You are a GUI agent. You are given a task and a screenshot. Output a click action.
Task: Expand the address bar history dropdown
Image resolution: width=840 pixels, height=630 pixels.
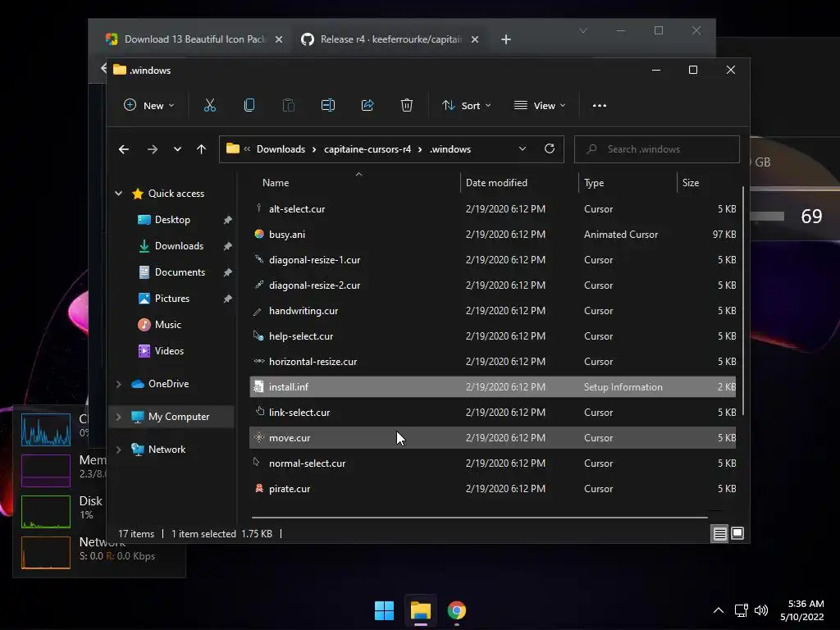pos(523,149)
